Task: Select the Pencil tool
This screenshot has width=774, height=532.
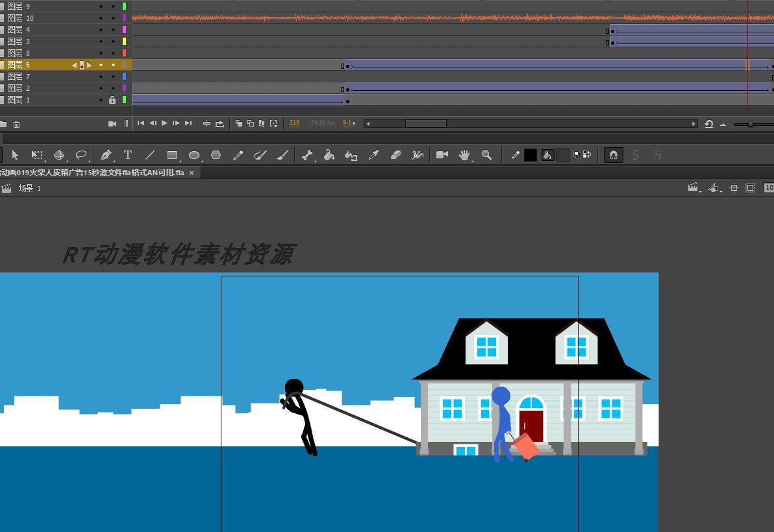Action: point(238,155)
